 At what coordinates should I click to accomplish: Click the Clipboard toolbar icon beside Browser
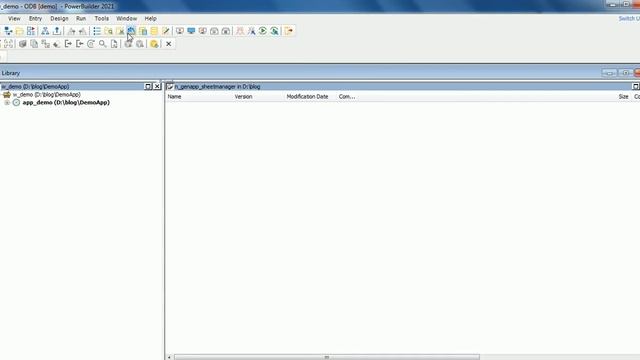(x=120, y=31)
